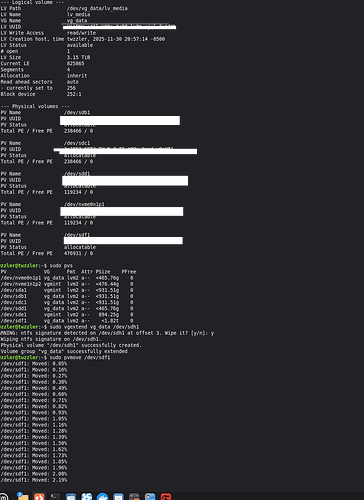Click the LV Write Access value read/write
Image resolution: width=364 pixels, height=500 pixels.
[x=81, y=33]
